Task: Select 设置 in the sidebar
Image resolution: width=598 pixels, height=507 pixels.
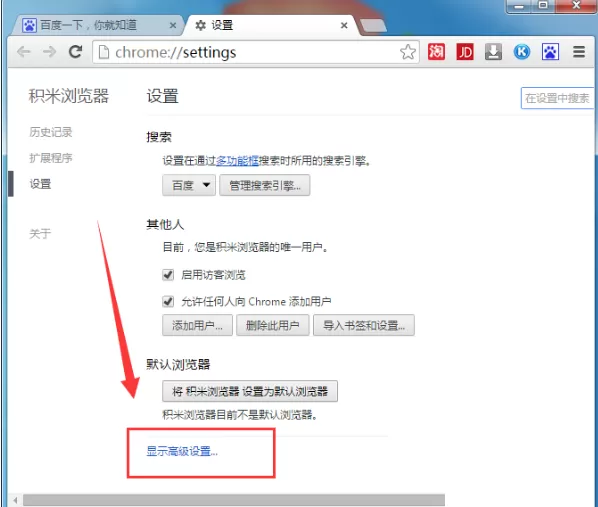Action: click(40, 184)
